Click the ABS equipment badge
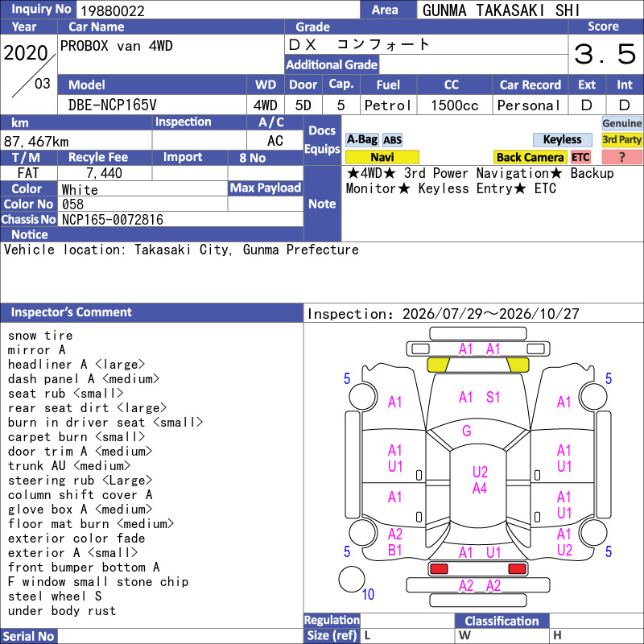Image resolution: width=644 pixels, height=644 pixels. click(392, 140)
